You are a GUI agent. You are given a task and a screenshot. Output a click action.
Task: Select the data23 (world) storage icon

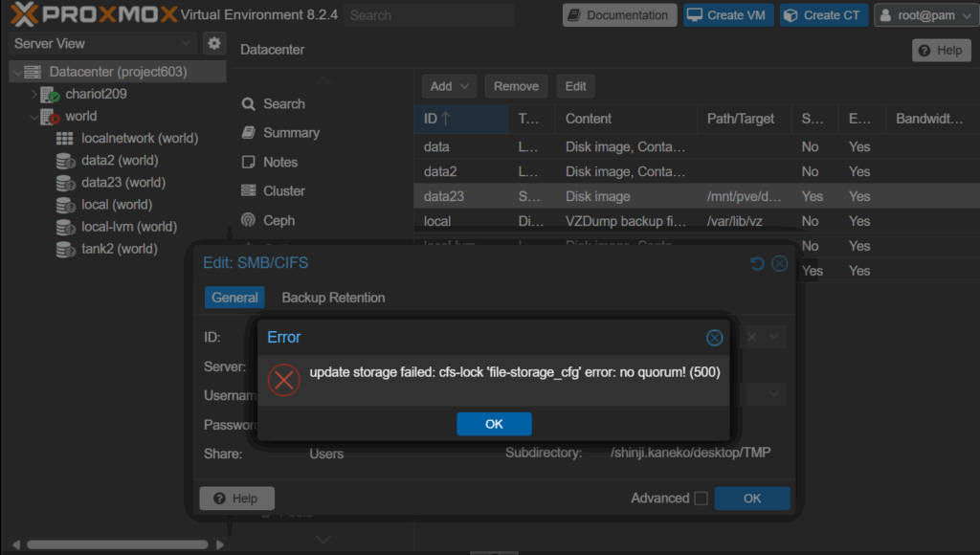coord(65,183)
